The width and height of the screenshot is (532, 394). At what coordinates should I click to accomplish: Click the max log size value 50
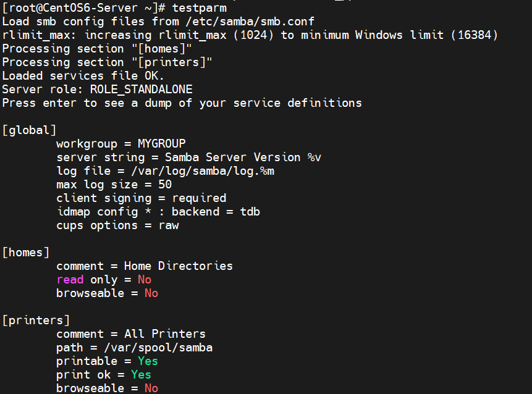click(165, 185)
